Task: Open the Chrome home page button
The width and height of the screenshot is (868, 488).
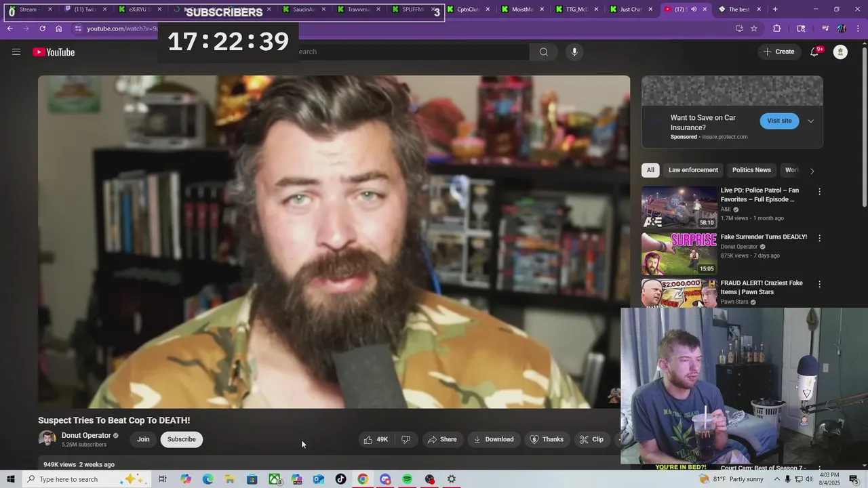Action: 59,28
